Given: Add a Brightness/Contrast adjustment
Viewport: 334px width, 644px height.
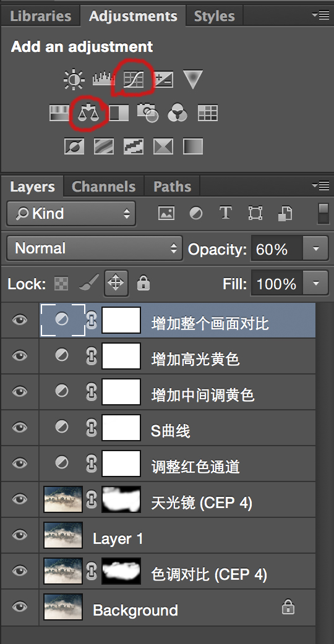Looking at the screenshot, I should [x=74, y=79].
